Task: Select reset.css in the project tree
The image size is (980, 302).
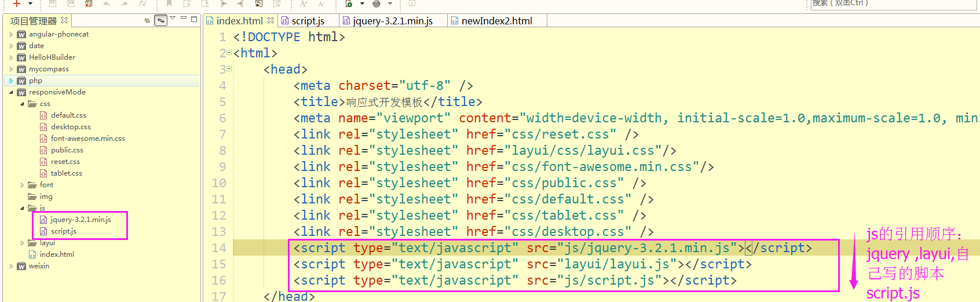Action: (x=65, y=162)
